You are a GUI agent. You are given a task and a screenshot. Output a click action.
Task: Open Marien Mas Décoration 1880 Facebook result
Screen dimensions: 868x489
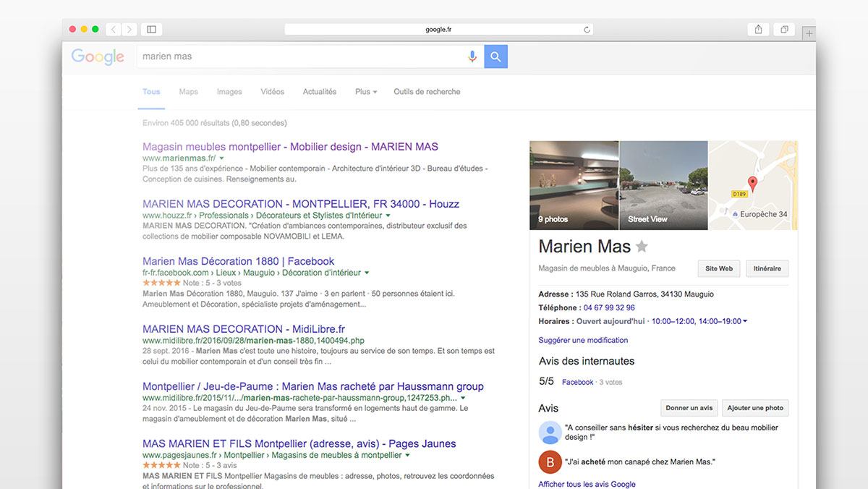tap(238, 261)
